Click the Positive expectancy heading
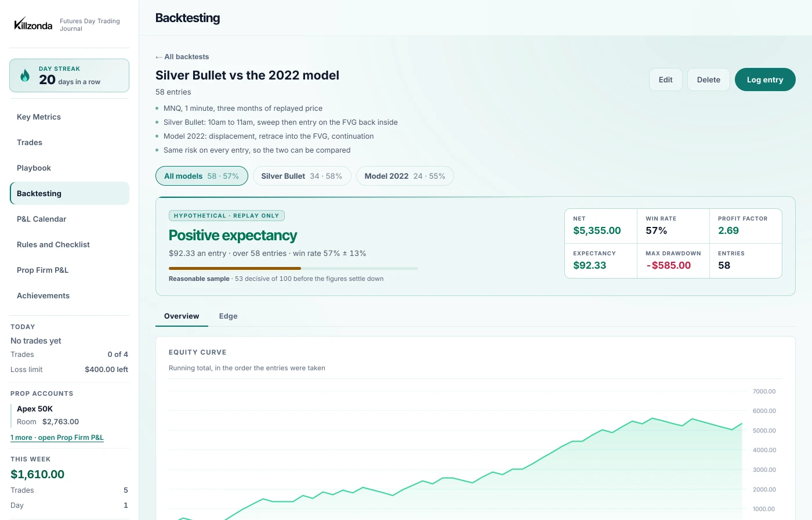 point(233,235)
